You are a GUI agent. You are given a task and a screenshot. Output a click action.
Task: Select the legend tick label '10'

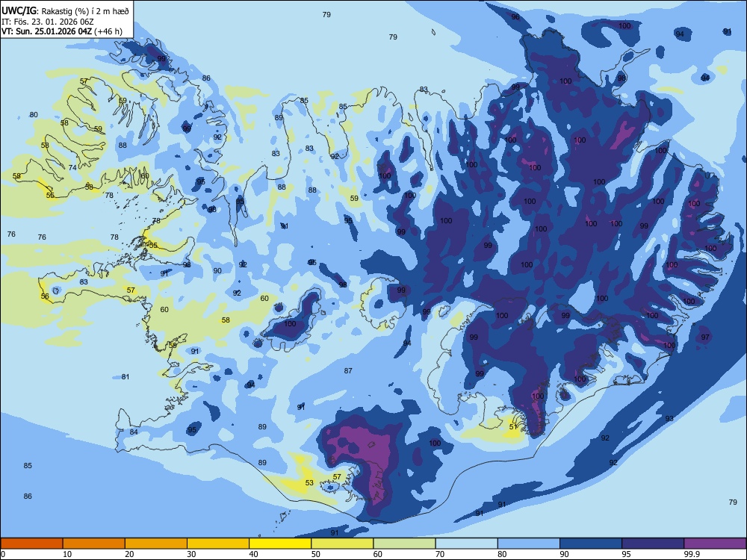coord(67,554)
